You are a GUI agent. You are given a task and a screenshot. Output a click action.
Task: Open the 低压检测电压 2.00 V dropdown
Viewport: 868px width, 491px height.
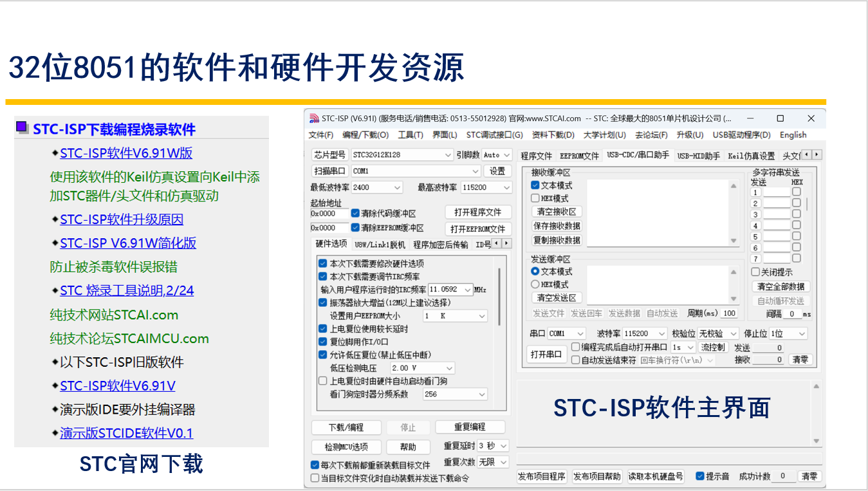449,368
